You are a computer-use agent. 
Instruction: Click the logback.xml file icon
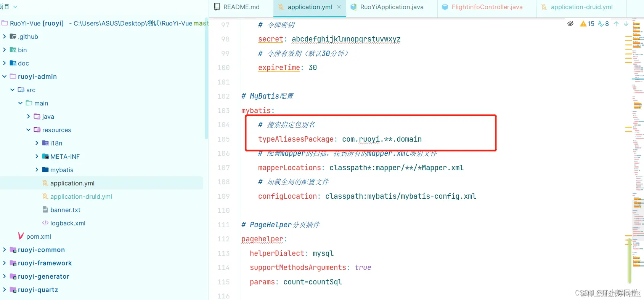(x=45, y=223)
